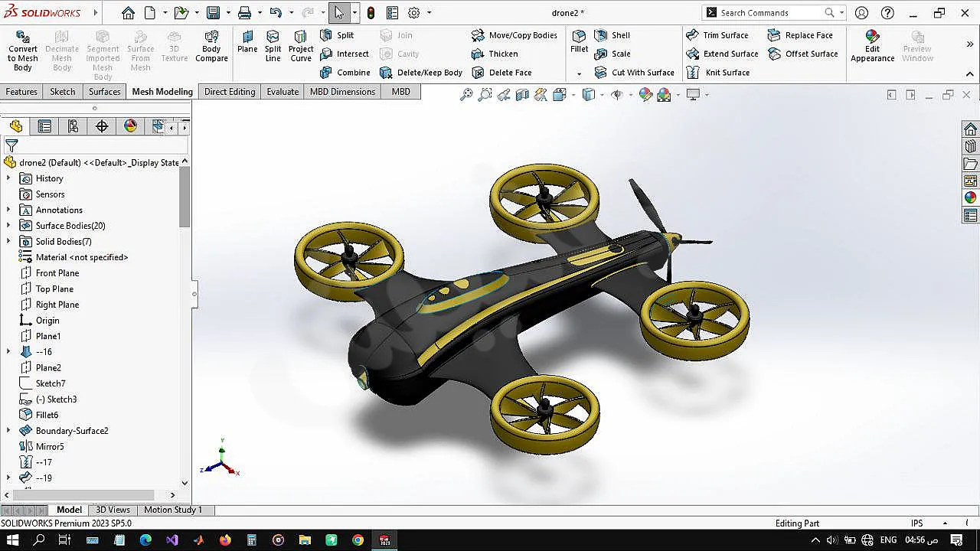
Task: Choose the Cut With Surface tool
Action: (634, 73)
